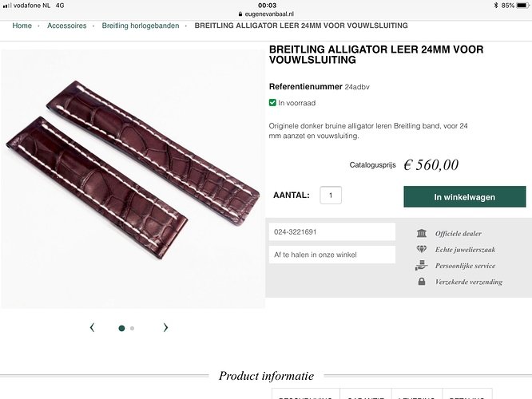Tap the battery icon in status bar
The image size is (532, 399).
point(522,6)
